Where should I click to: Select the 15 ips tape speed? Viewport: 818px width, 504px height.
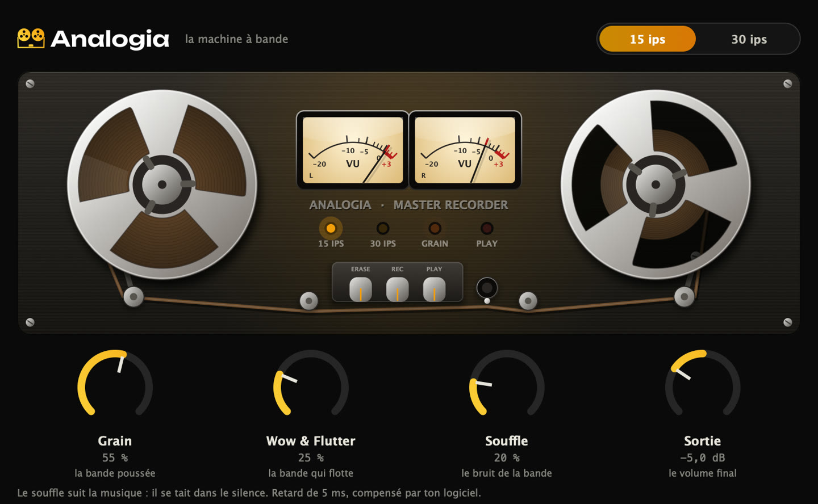[x=648, y=39]
